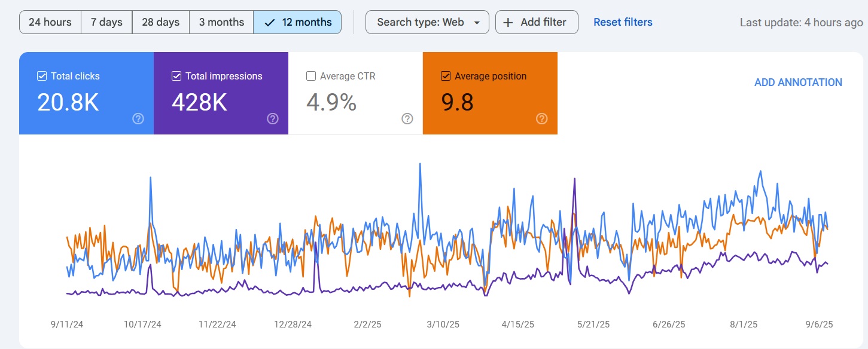This screenshot has width=868, height=349.
Task: Uncheck the Average position checkbox
Action: tap(446, 76)
